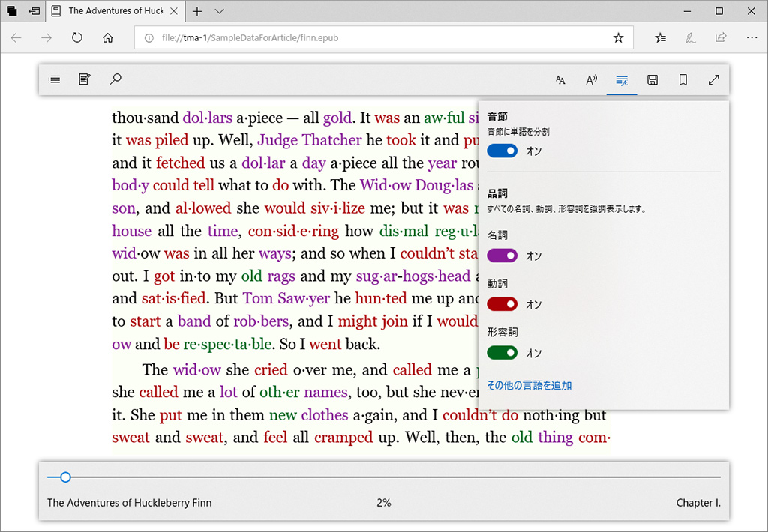Refresh the current page
Image resolution: width=768 pixels, height=532 pixels.
(77, 37)
